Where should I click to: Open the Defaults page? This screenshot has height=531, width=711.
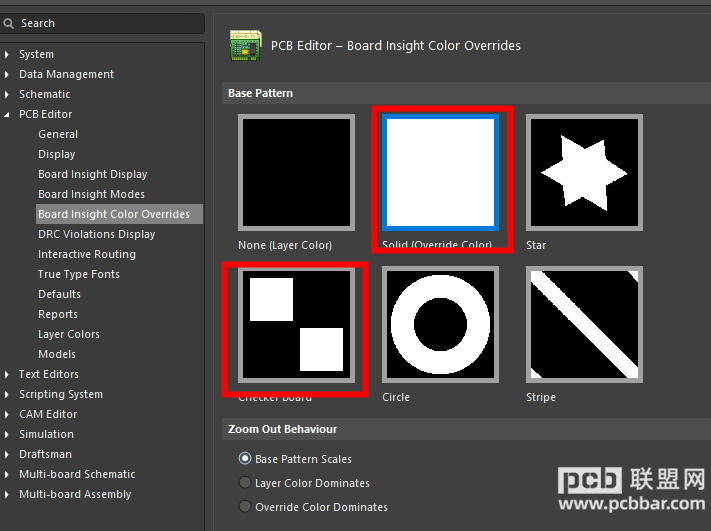(59, 294)
